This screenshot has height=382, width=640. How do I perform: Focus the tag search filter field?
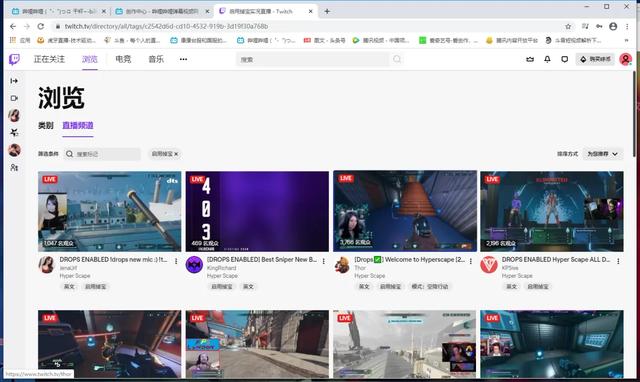(102, 154)
